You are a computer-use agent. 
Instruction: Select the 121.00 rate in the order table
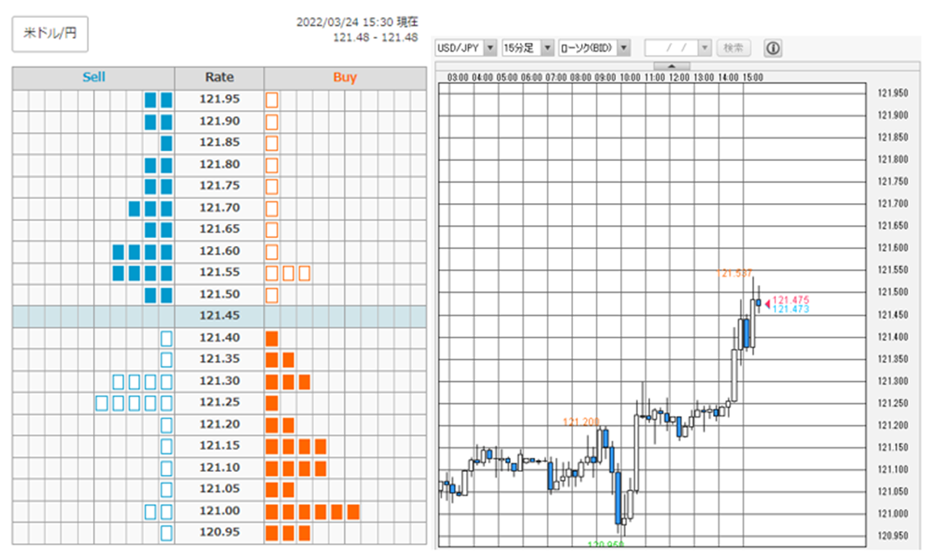click(x=219, y=511)
